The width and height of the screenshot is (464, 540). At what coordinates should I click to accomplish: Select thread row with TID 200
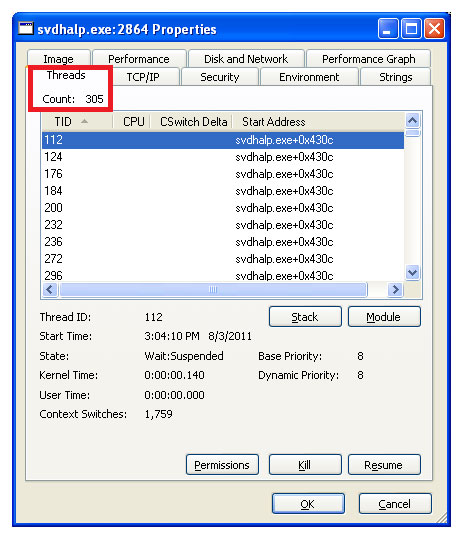[223, 208]
